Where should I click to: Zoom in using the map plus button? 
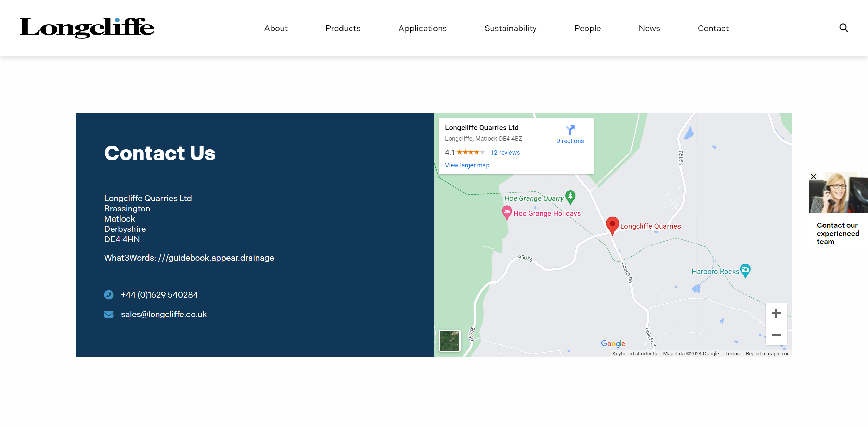point(776,313)
